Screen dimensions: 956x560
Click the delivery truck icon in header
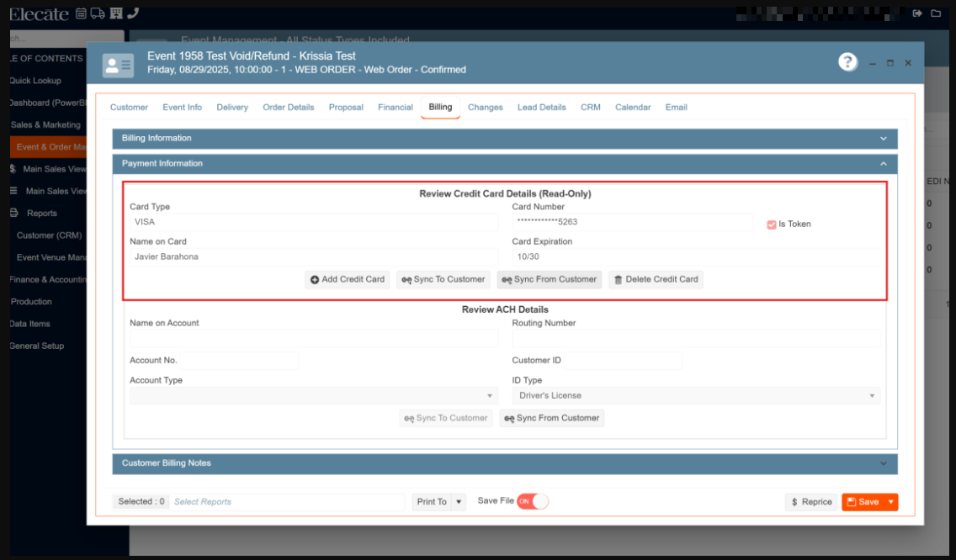click(98, 13)
